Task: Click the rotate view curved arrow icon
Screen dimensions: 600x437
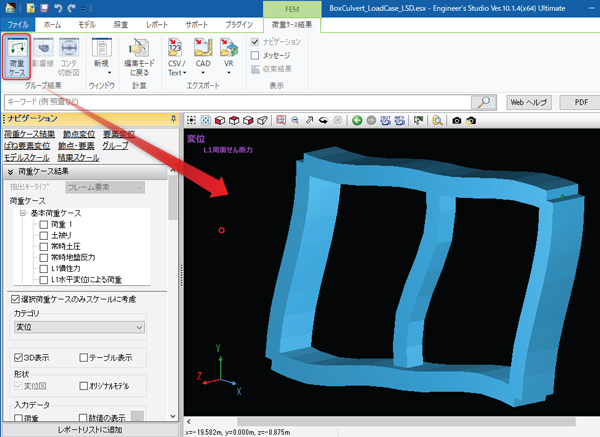Action: click(323, 121)
